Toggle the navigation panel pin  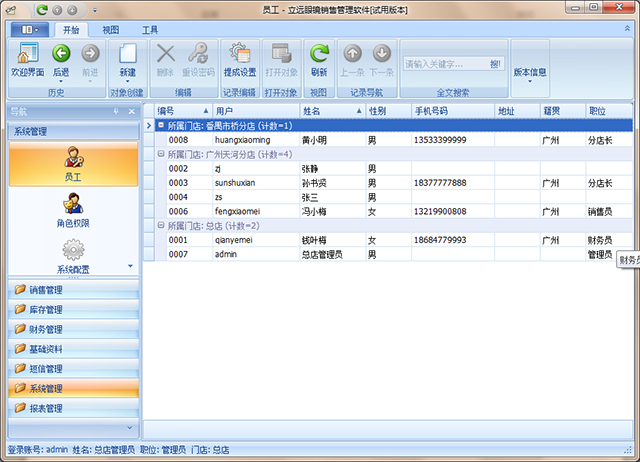116,111
